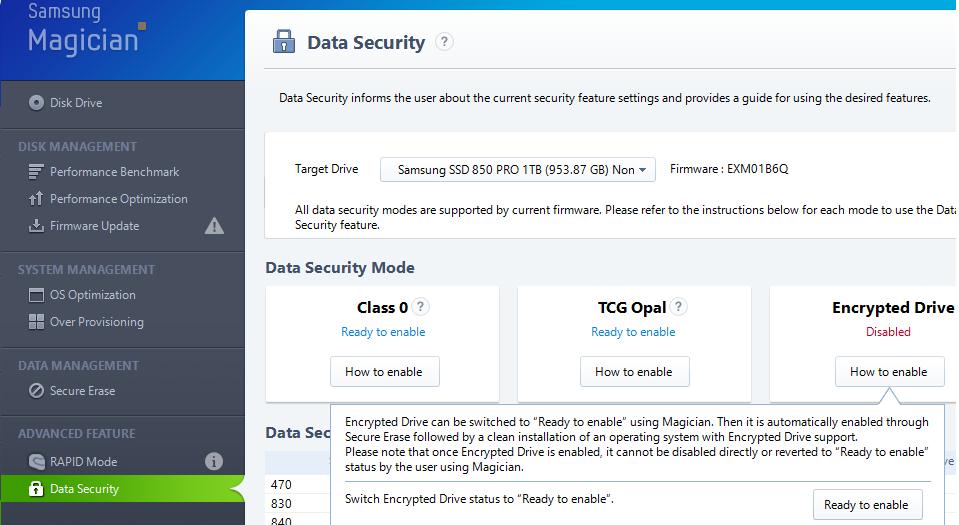This screenshot has height=525, width=959.
Task: Go to OS Optimization section
Action: pyautogui.click(x=92, y=295)
